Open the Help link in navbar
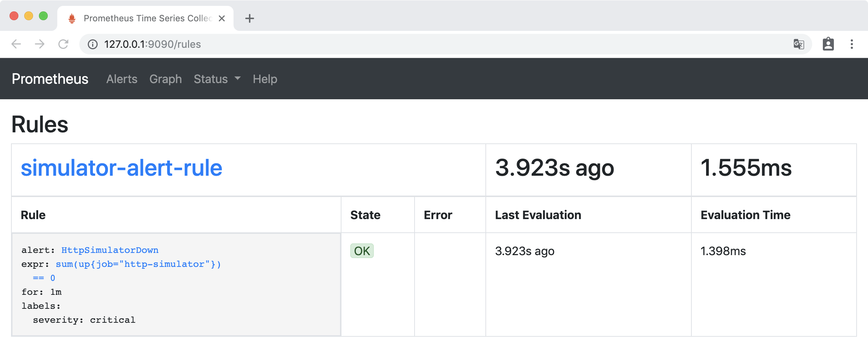This screenshot has width=868, height=361. tap(265, 79)
